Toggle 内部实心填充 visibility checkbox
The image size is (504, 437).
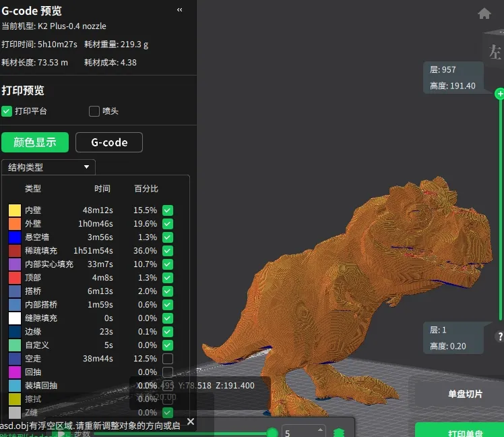(168, 264)
